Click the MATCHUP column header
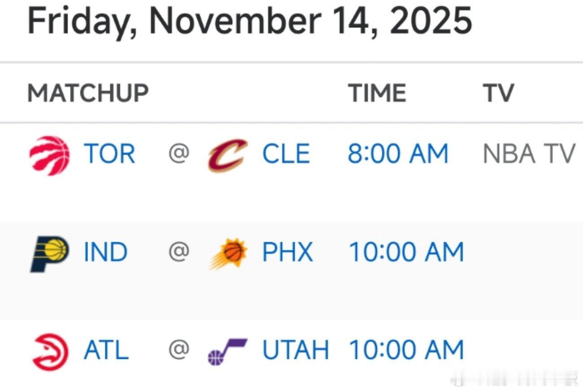This screenshot has height=392, width=583. [x=88, y=93]
